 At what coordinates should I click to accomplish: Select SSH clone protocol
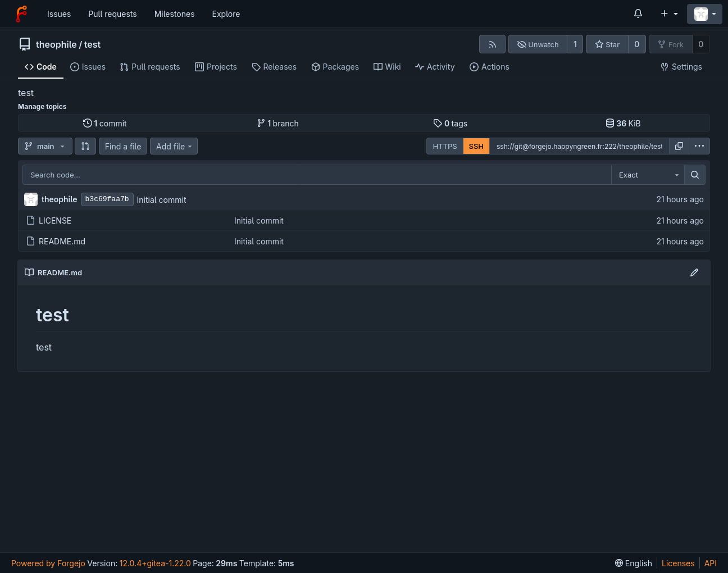(x=476, y=146)
